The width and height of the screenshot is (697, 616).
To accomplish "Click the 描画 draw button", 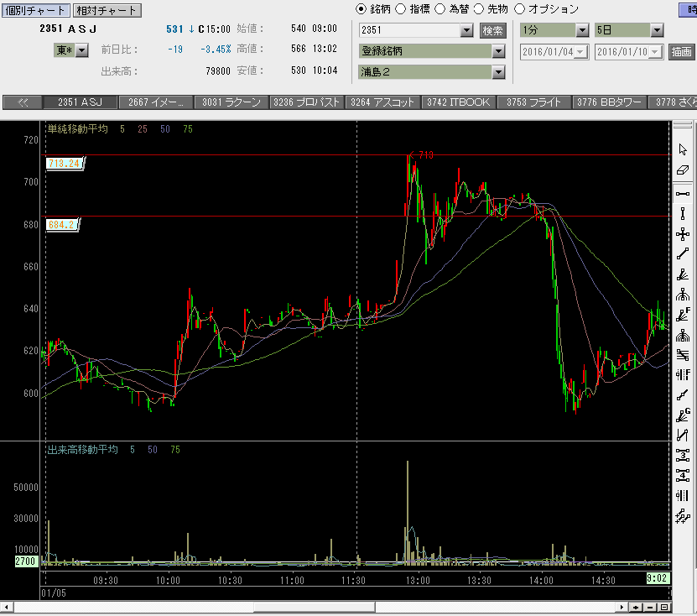I will pos(681,52).
